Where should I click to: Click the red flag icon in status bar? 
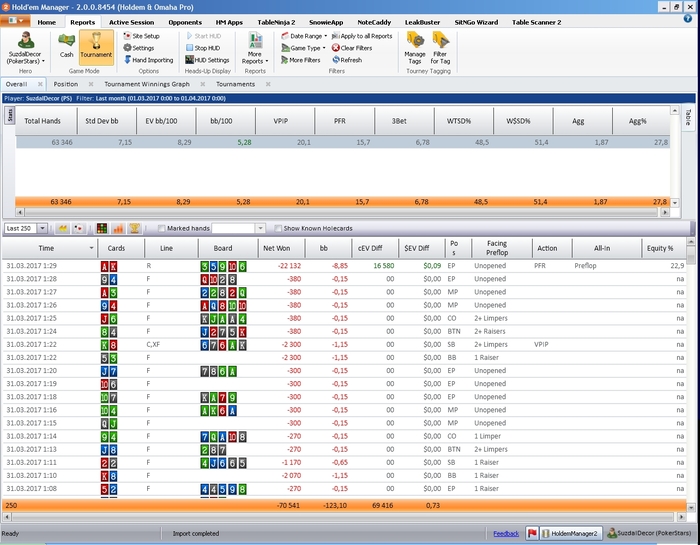coord(532,533)
